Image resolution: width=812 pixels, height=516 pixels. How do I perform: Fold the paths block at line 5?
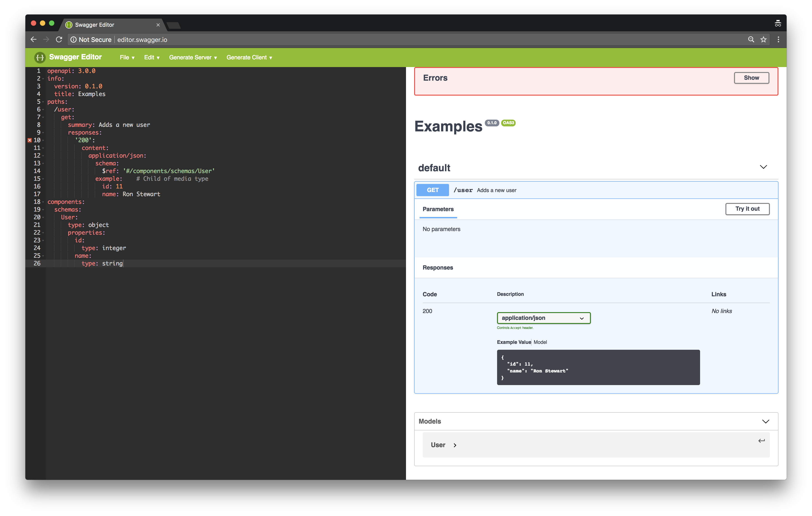(x=43, y=102)
